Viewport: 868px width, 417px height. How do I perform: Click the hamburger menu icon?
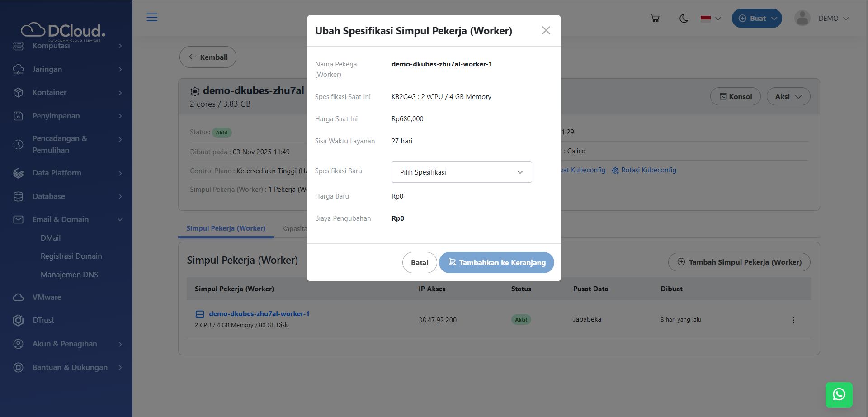point(152,18)
